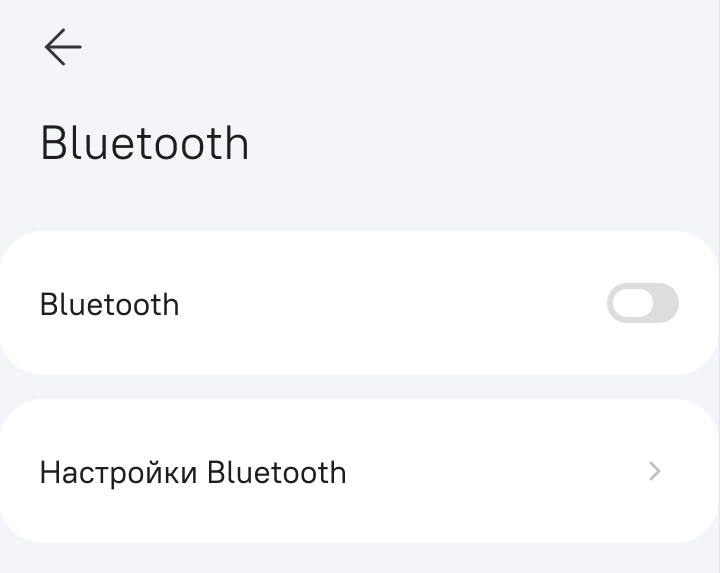Return to the previous settings screen
Screen dimensions: 720x573
[62, 47]
